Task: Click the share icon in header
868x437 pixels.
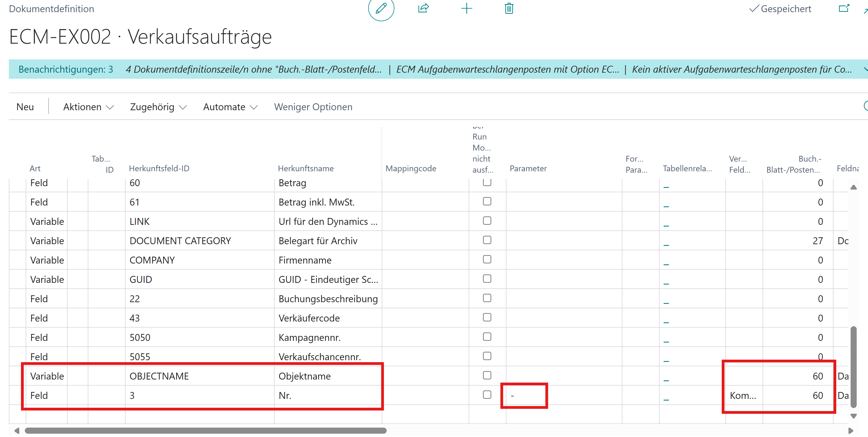Action: tap(423, 8)
